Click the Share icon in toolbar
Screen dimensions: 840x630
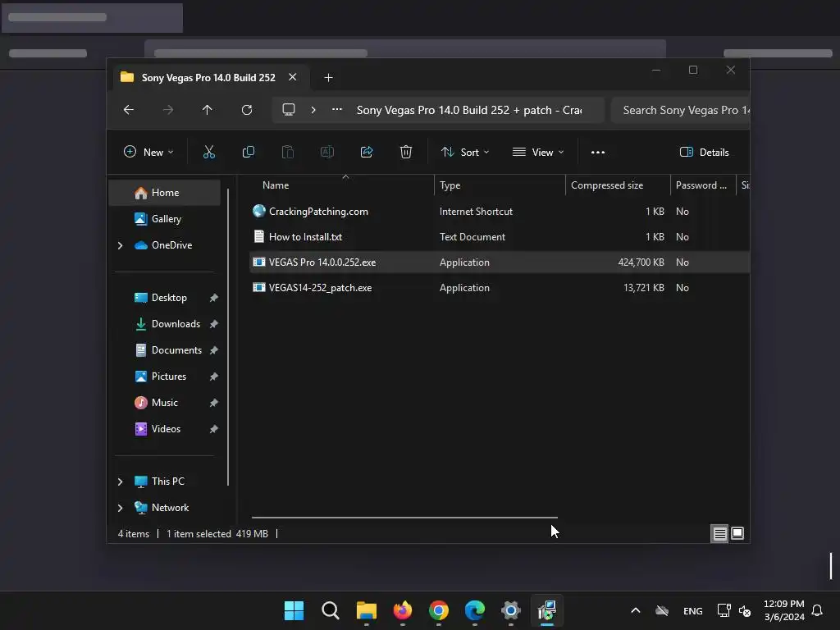pos(367,152)
